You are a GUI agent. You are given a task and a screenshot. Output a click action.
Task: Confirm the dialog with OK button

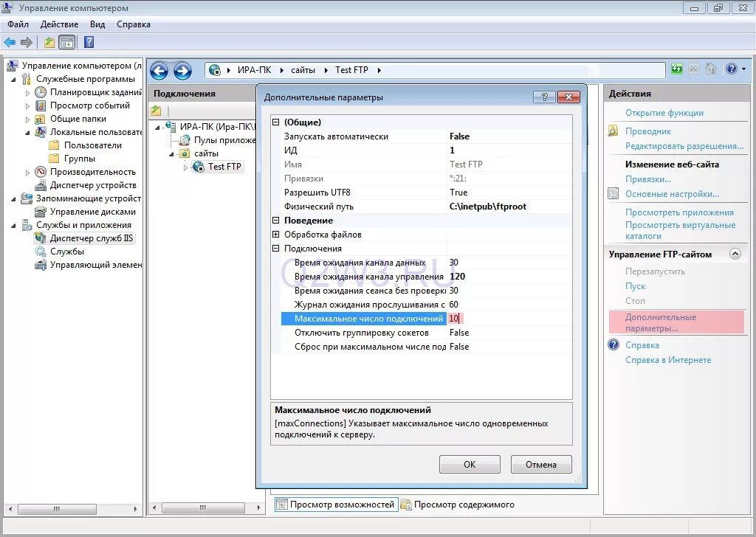470,464
